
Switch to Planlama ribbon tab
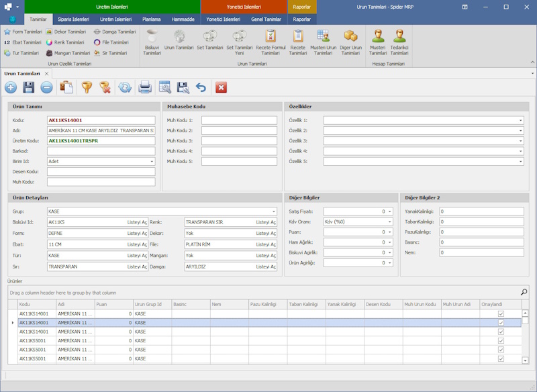click(152, 19)
